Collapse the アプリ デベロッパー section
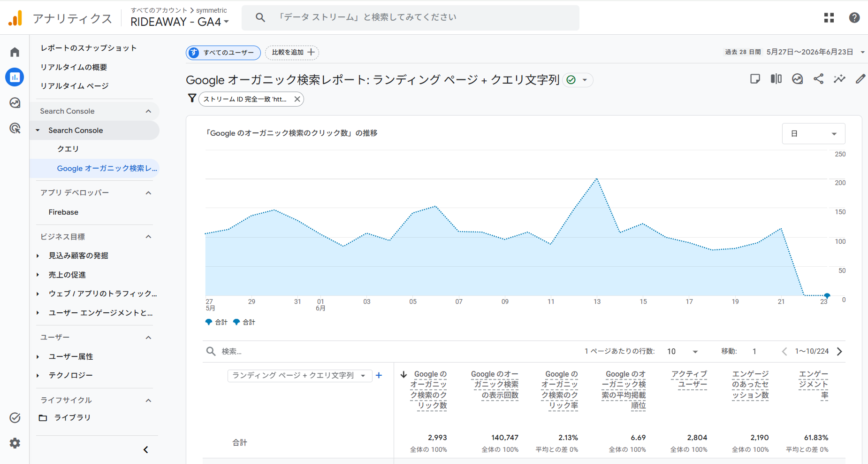This screenshot has height=464, width=868. point(148,193)
